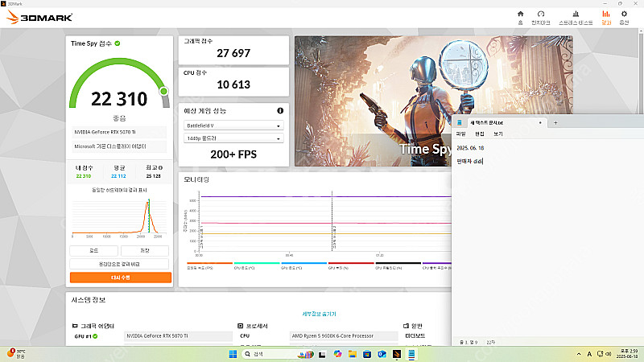Open the clock and date flyout
Viewport: 644px width, 362px height.
click(626, 354)
